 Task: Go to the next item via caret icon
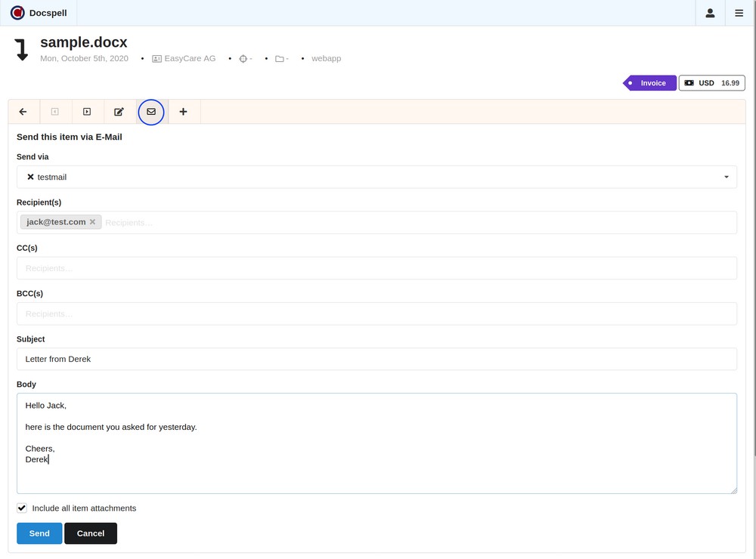coord(87,112)
